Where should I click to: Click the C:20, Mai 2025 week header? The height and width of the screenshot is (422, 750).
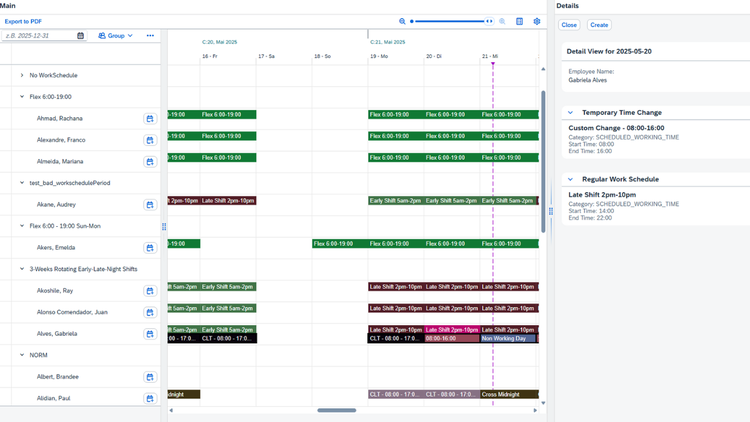coord(220,42)
